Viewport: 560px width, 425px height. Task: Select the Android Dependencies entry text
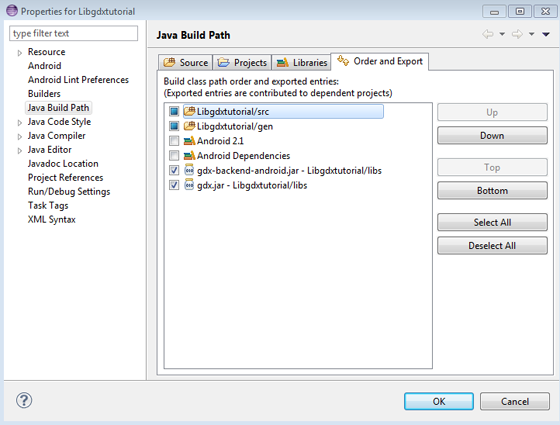(244, 156)
